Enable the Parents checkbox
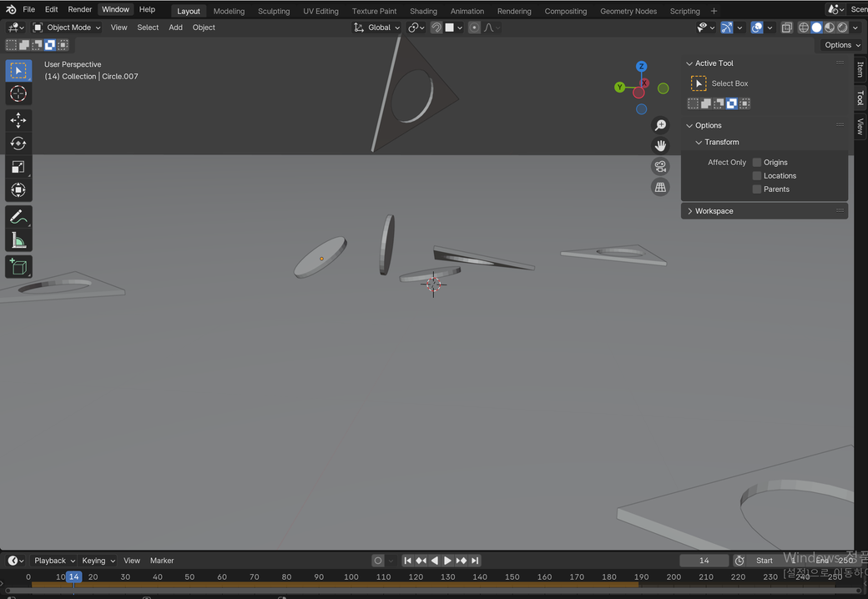Viewport: 868px width, 599px height. (x=757, y=189)
